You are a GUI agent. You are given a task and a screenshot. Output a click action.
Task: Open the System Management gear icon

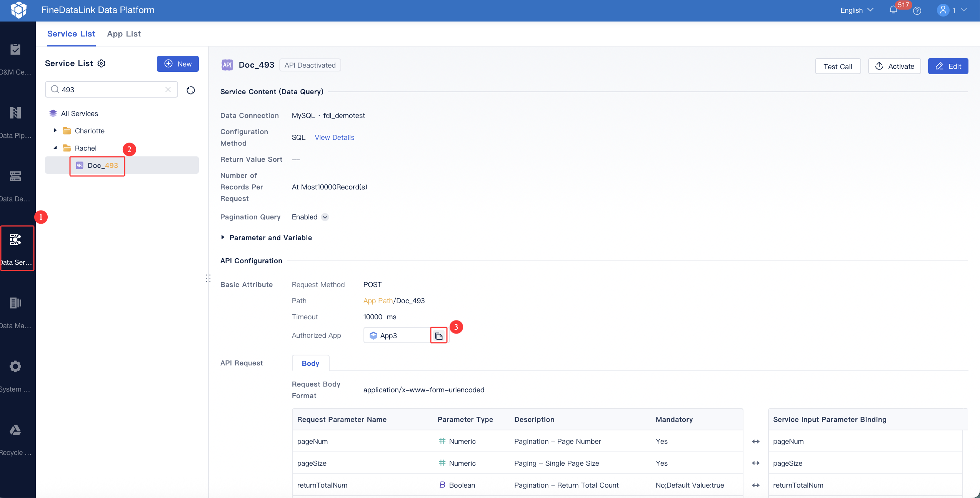[15, 367]
